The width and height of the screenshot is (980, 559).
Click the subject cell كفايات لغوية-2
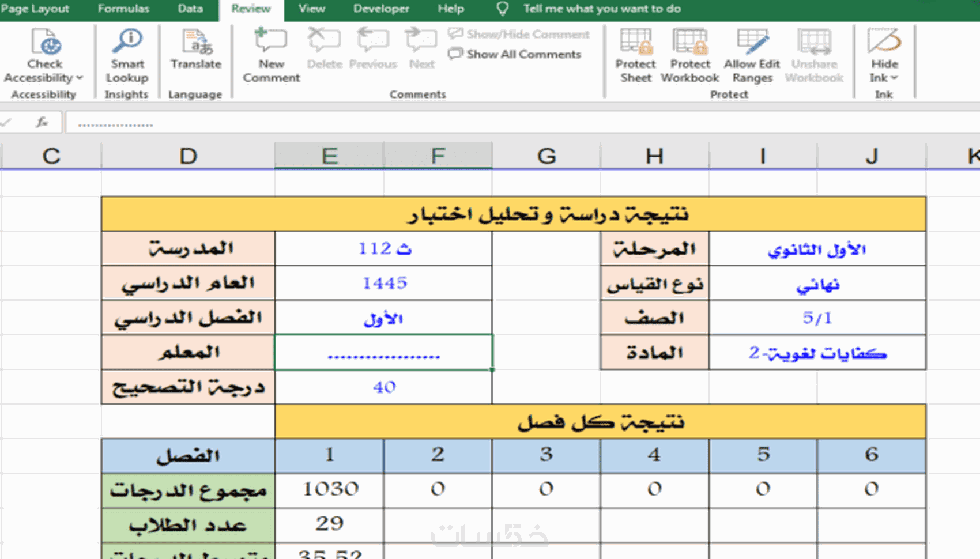coord(817,352)
